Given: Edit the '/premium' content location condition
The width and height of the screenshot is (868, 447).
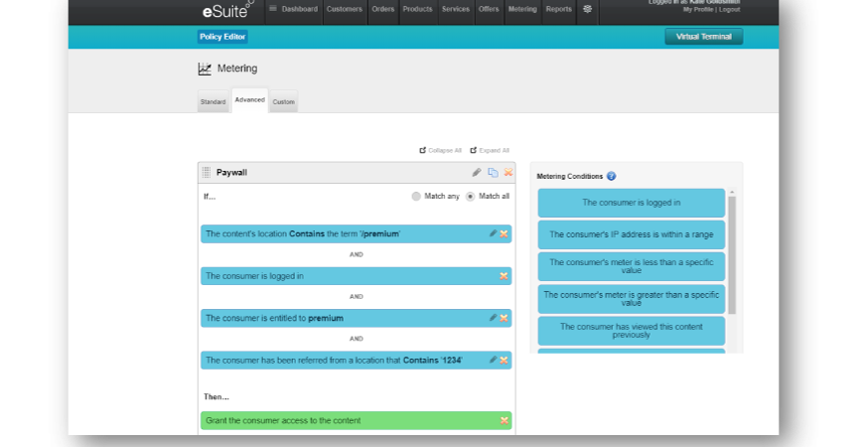Looking at the screenshot, I should (x=493, y=233).
